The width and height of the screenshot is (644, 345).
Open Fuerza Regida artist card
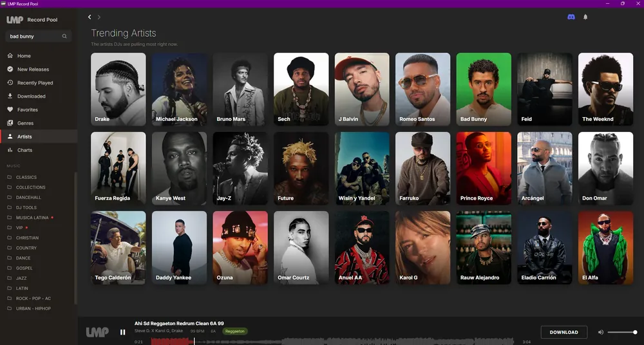(118, 169)
